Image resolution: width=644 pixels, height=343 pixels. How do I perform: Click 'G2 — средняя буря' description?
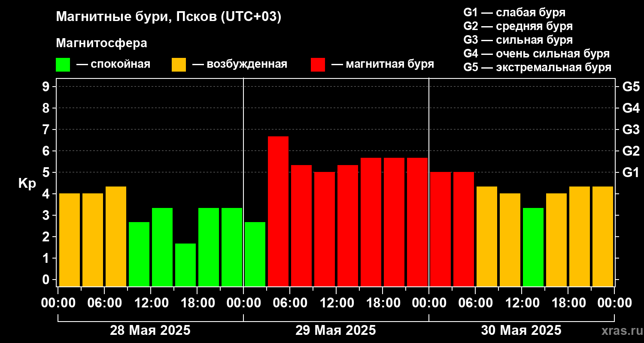click(x=518, y=26)
